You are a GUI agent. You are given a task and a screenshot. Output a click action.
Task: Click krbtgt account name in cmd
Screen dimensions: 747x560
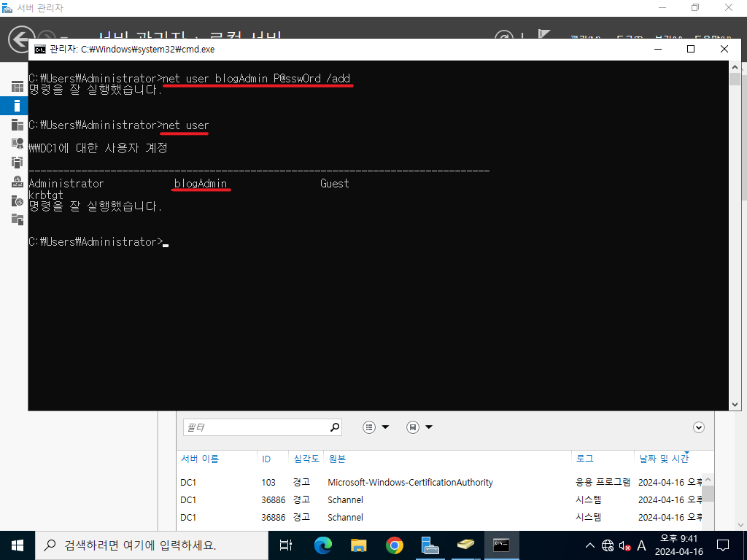(x=46, y=195)
